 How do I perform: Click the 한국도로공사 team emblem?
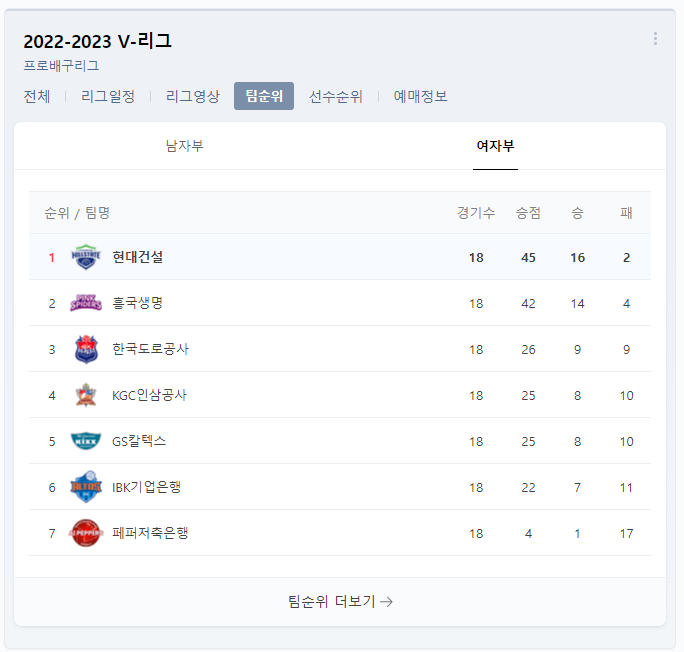pyautogui.click(x=86, y=349)
